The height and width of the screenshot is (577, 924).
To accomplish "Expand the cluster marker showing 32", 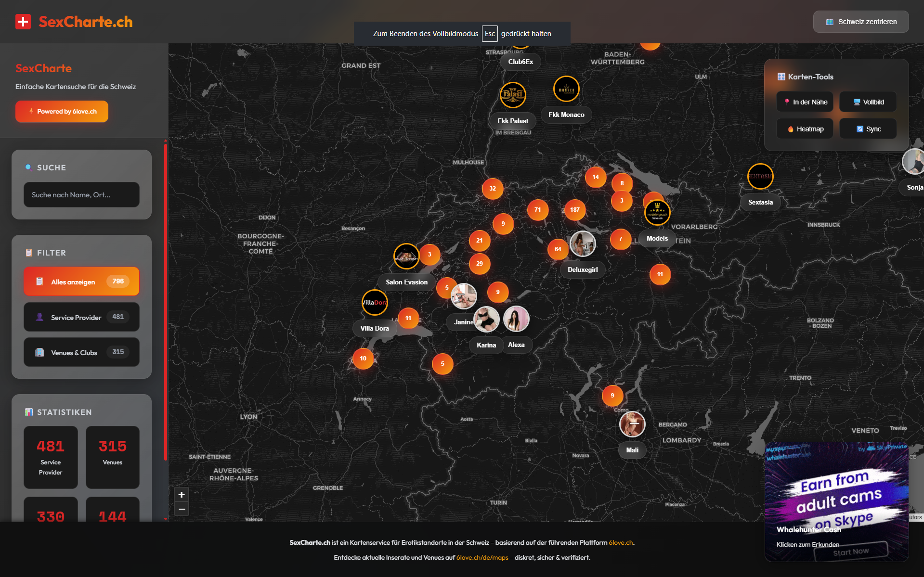I will tap(492, 189).
